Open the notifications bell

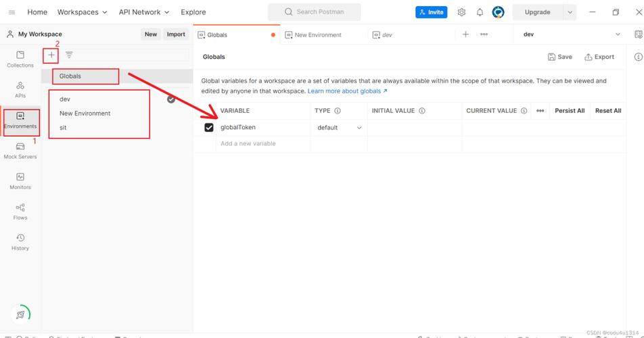click(x=480, y=12)
